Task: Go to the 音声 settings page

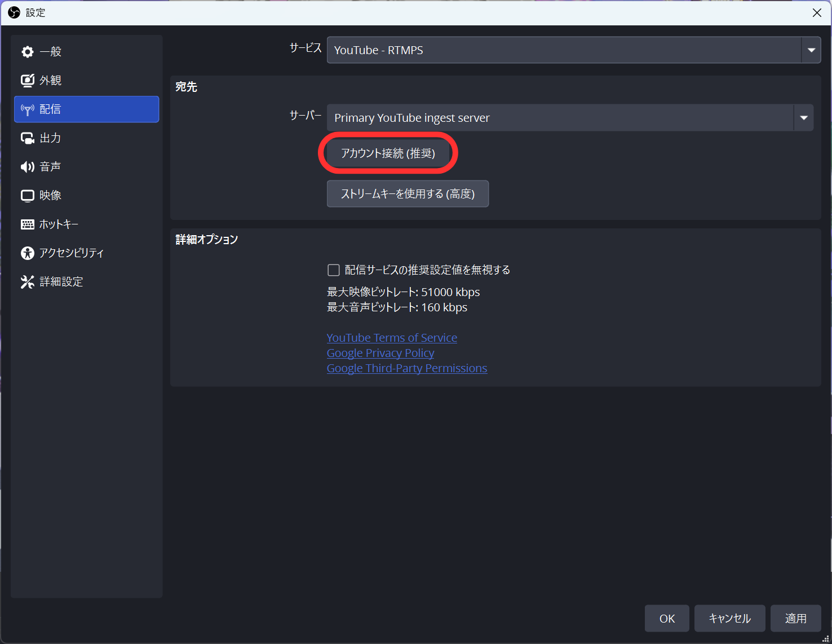Action: (86, 167)
